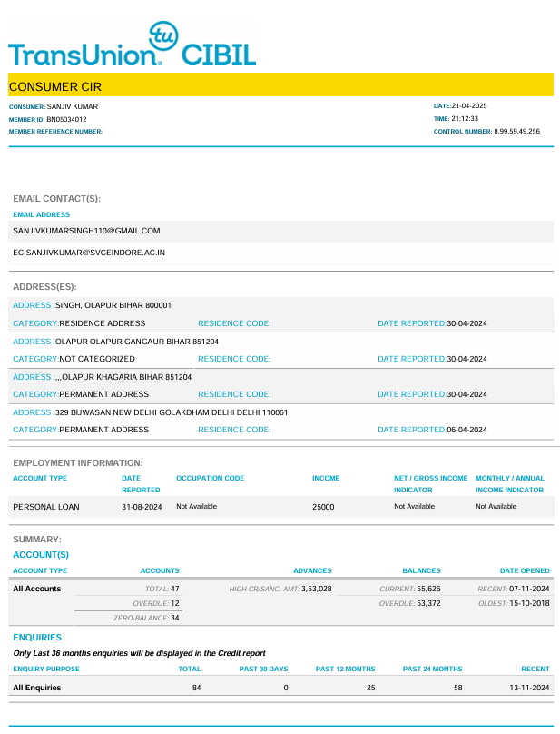Select MONTHLY / ANNUAL INCOME INDICATOR header
Viewport: 560px width, 734px height.
click(x=510, y=484)
